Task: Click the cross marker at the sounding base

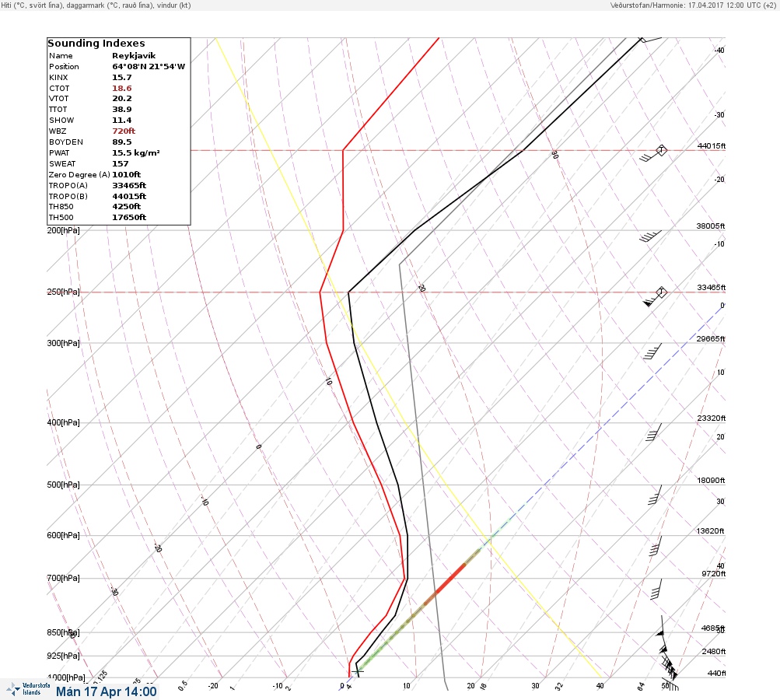Action: click(358, 671)
